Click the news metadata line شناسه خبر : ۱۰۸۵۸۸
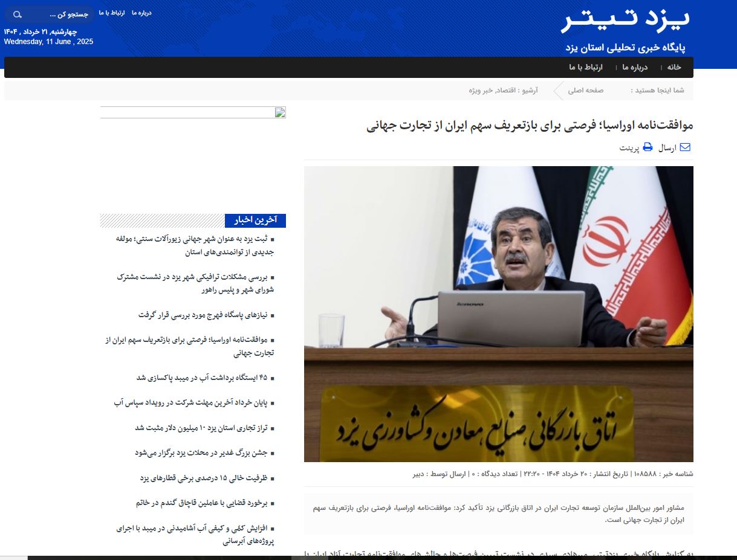Viewport: 737px width, 560px height. coord(553,474)
